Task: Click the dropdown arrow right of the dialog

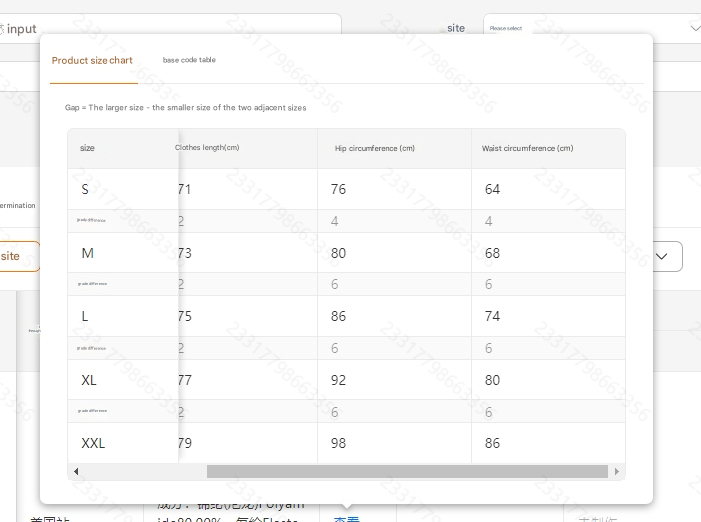Action: 661,256
